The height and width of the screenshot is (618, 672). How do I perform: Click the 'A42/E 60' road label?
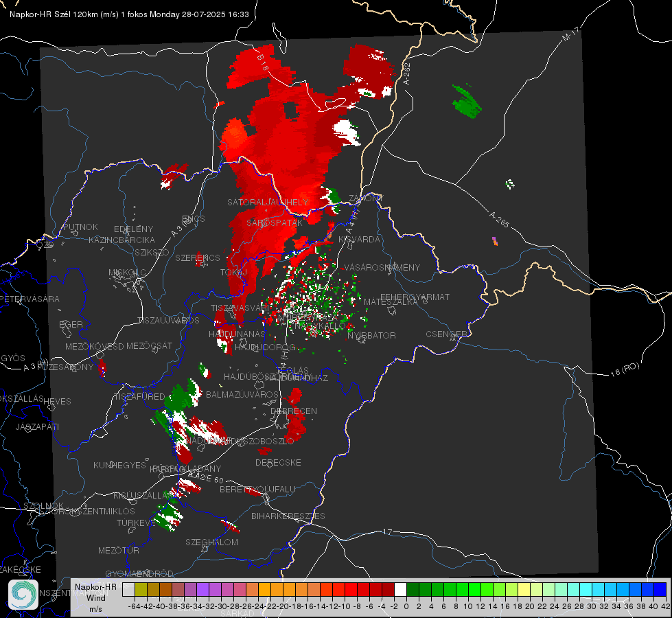coord(207,477)
